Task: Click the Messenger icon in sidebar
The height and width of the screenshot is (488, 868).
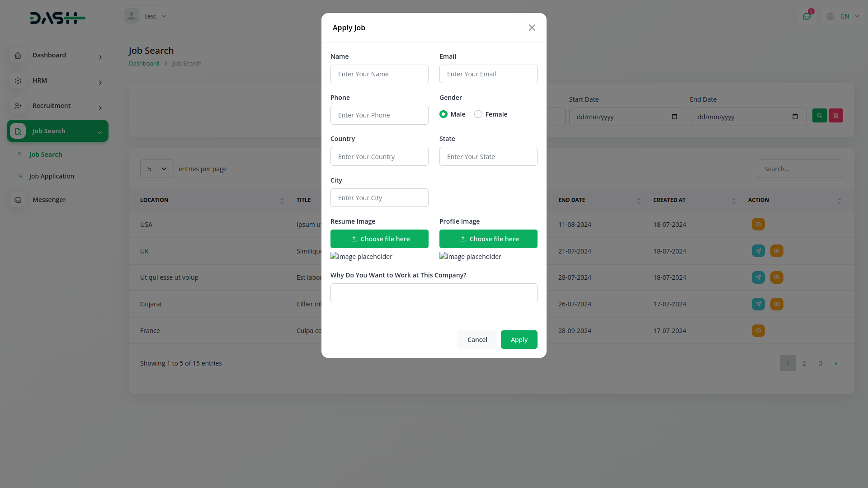Action: click(18, 200)
